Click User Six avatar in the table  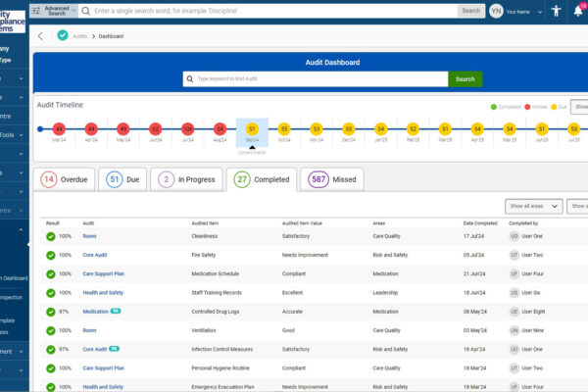pyautogui.click(x=514, y=293)
